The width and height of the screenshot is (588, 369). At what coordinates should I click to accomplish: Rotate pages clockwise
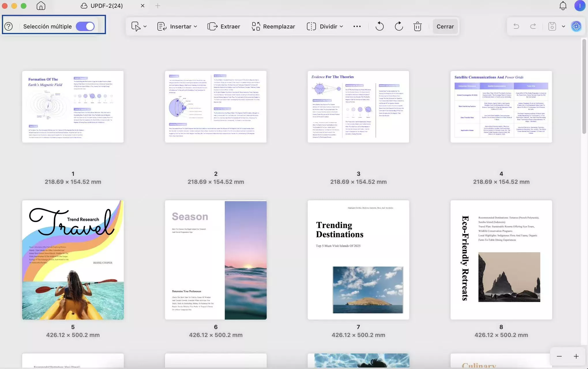pos(399,27)
